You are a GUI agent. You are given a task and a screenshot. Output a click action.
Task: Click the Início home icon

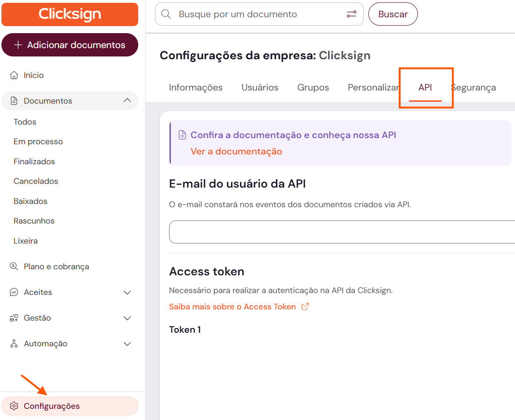(14, 75)
